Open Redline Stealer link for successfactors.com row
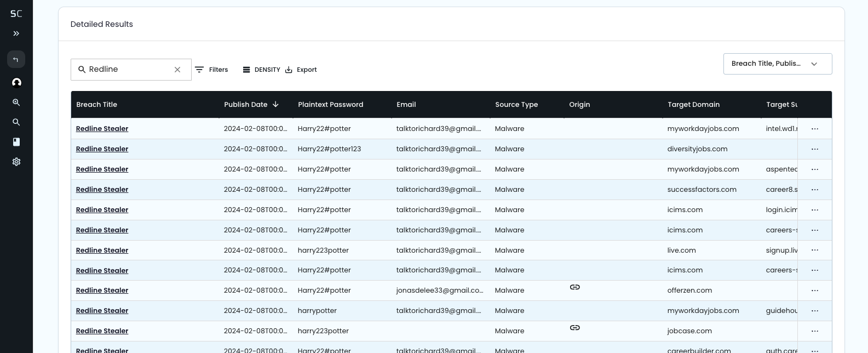This screenshot has width=868, height=353. [102, 190]
